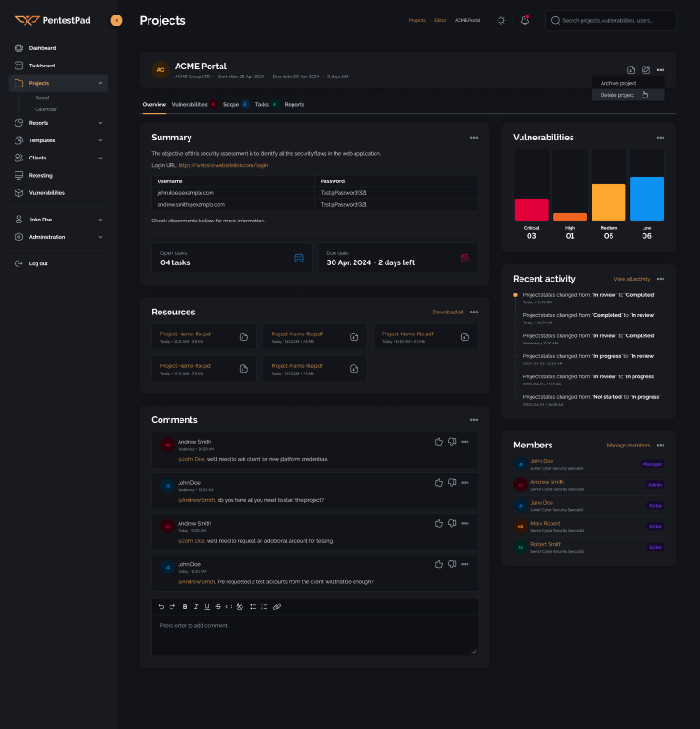This screenshot has height=729, width=700.
Task: Open the Vulnerabilities card three-dots menu
Action: coord(661,138)
